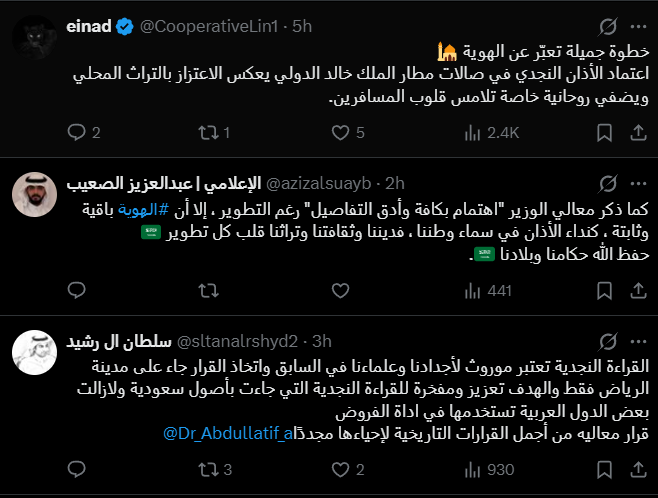Share sltanalrshyd2's tweet
This screenshot has width=658, height=498.
tap(635, 469)
